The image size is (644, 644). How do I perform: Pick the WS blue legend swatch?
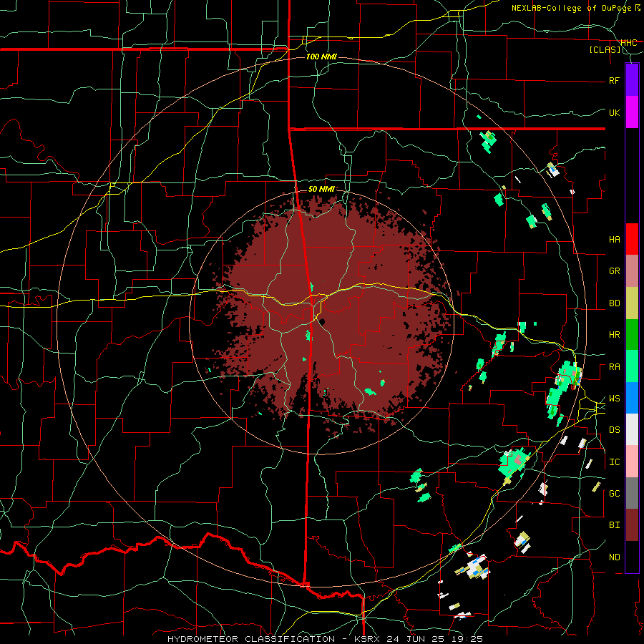click(x=632, y=398)
